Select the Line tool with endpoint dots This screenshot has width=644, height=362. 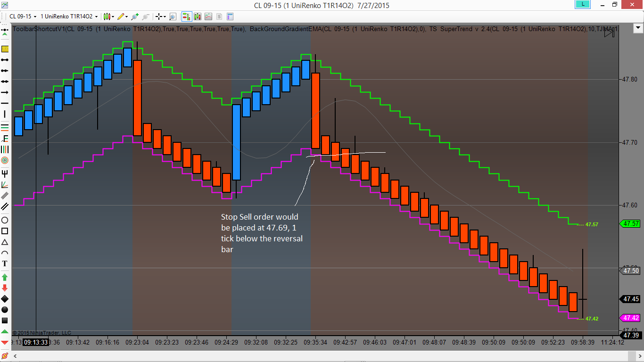[5, 60]
